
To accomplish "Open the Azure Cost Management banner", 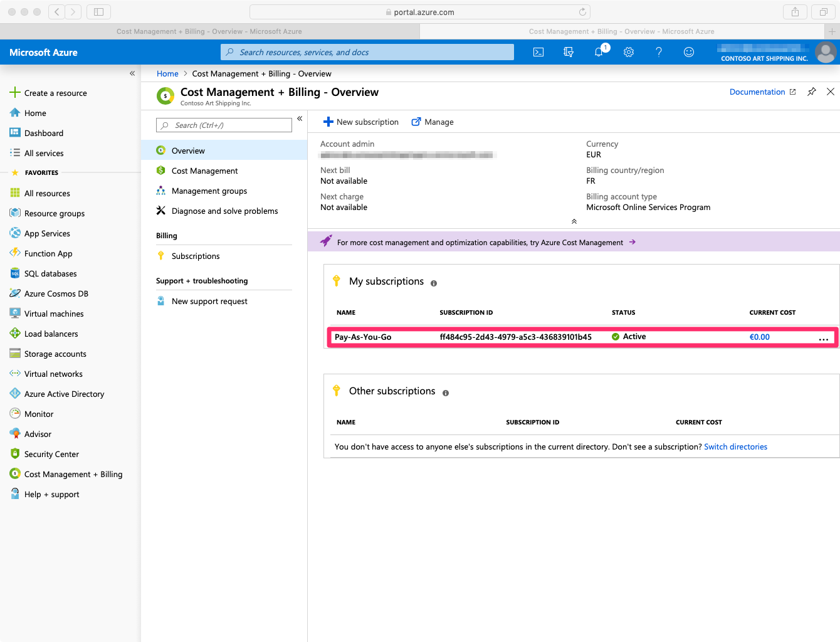I will [x=574, y=242].
